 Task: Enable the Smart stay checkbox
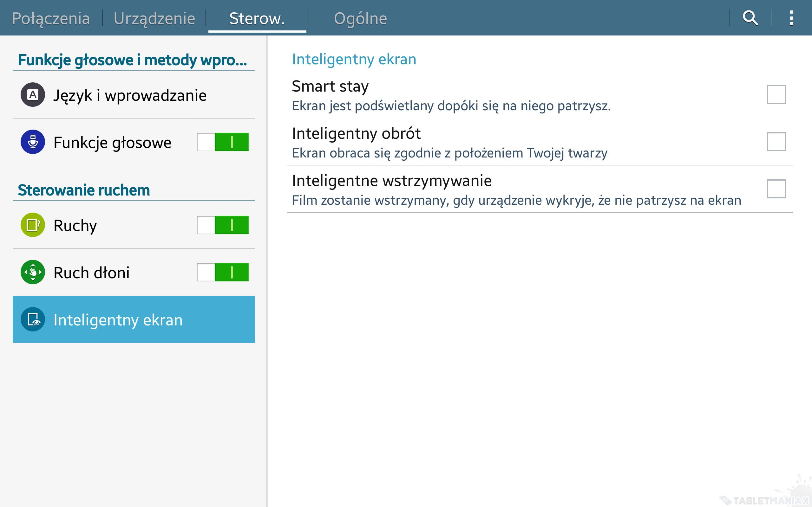point(776,94)
